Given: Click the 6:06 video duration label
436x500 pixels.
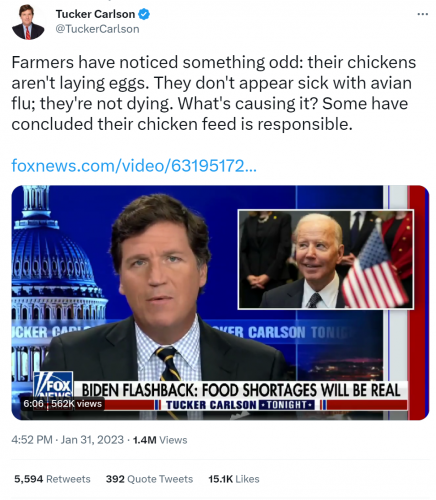Looking at the screenshot, I should (33, 404).
